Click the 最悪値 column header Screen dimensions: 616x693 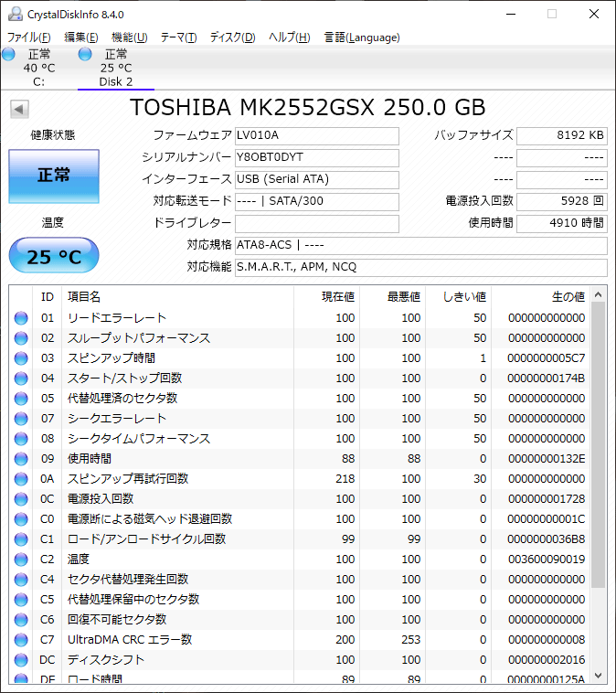(x=392, y=297)
